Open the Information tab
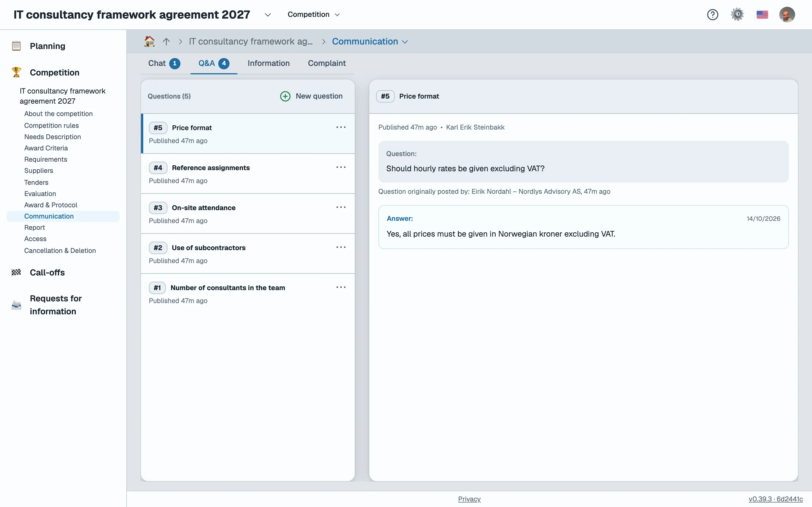This screenshot has width=812, height=507. point(268,63)
